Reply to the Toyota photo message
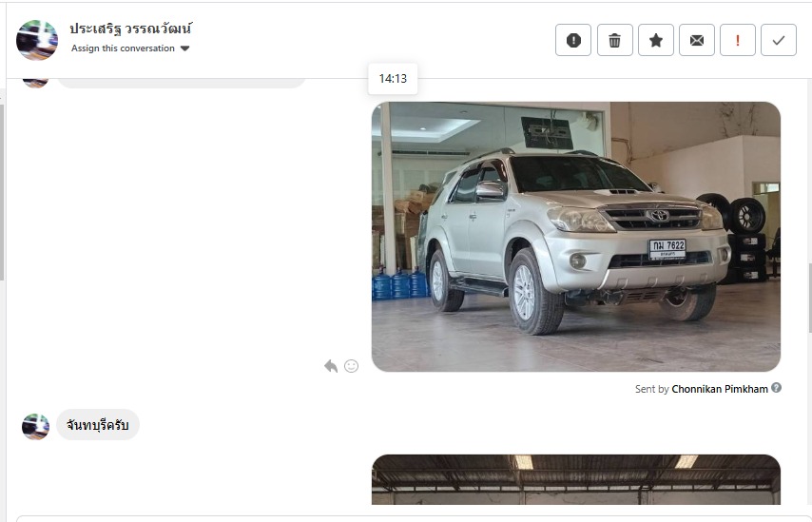Image resolution: width=812 pixels, height=522 pixels. (x=331, y=366)
